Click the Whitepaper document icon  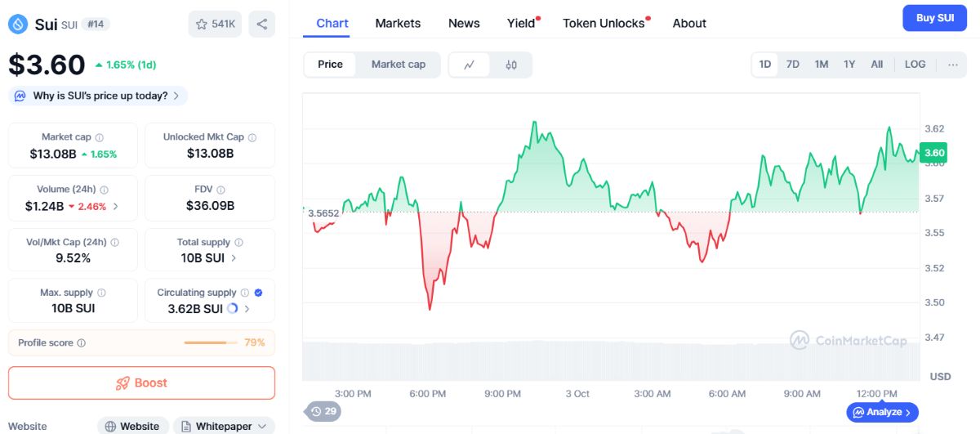coord(187,427)
